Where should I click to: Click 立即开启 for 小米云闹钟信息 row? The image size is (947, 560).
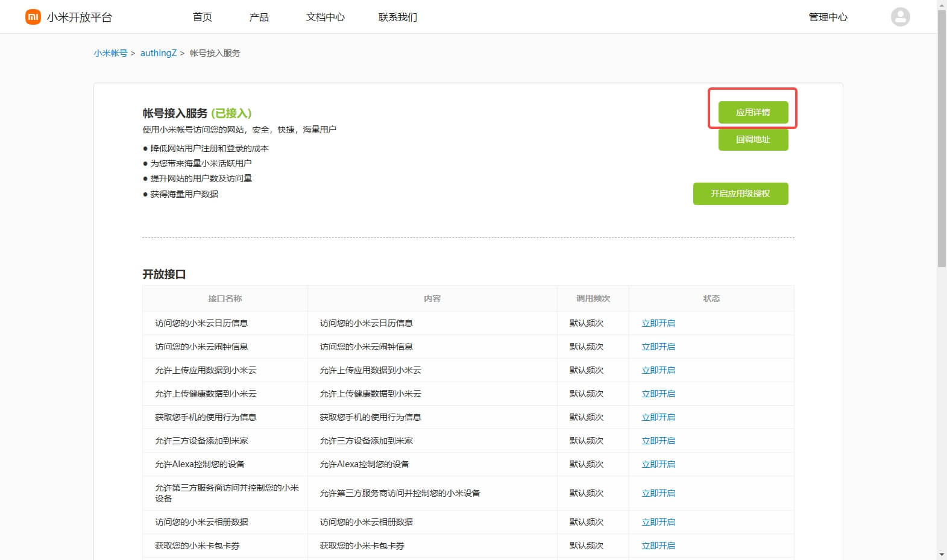point(658,347)
